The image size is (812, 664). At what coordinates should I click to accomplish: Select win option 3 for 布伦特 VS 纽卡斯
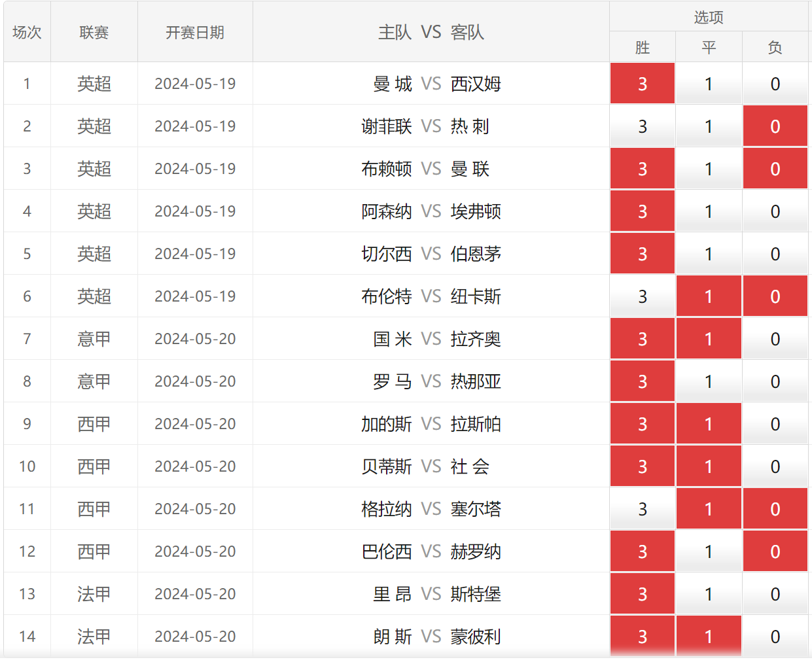click(643, 296)
